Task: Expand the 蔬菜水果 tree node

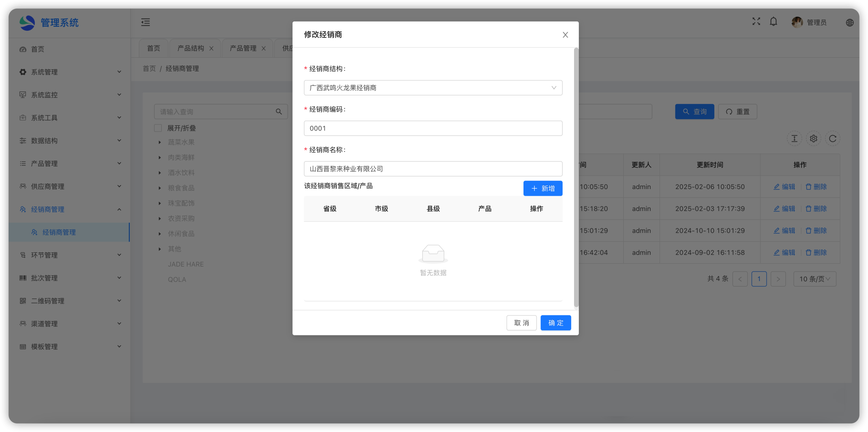Action: (160, 142)
